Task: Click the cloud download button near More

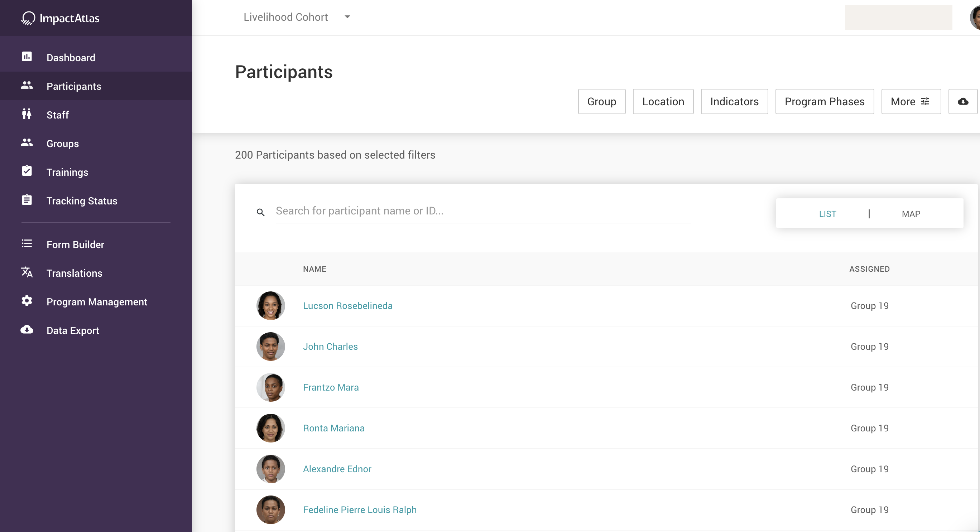Action: pyautogui.click(x=962, y=102)
